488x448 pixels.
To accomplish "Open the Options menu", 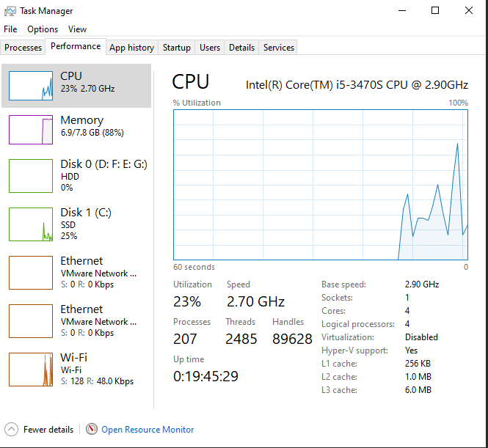I will pos(43,29).
